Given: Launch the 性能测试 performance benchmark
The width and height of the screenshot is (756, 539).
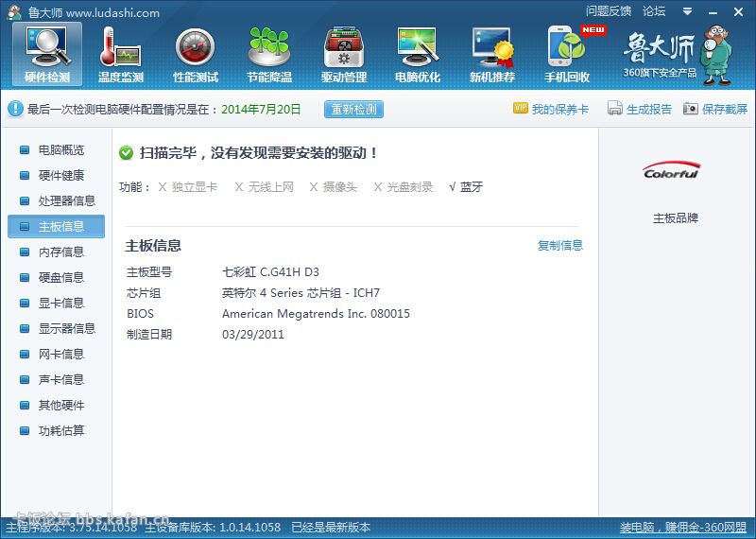Looking at the screenshot, I should pyautogui.click(x=196, y=55).
